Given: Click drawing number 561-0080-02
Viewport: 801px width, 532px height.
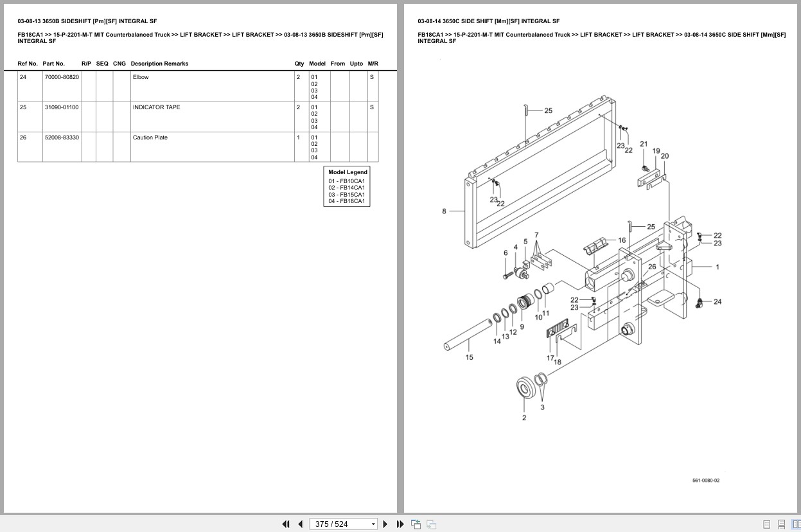Looking at the screenshot, I should 706,481.
